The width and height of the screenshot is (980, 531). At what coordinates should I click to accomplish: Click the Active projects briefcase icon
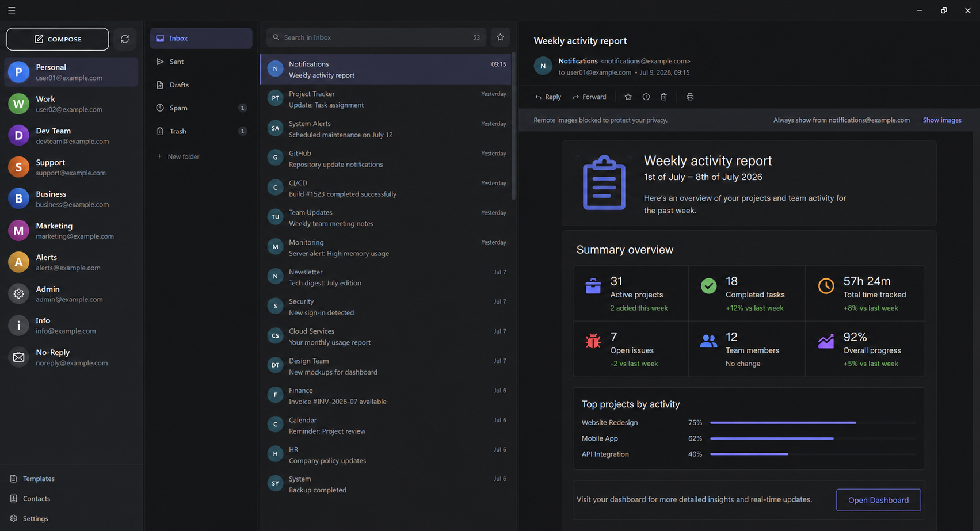[593, 286]
